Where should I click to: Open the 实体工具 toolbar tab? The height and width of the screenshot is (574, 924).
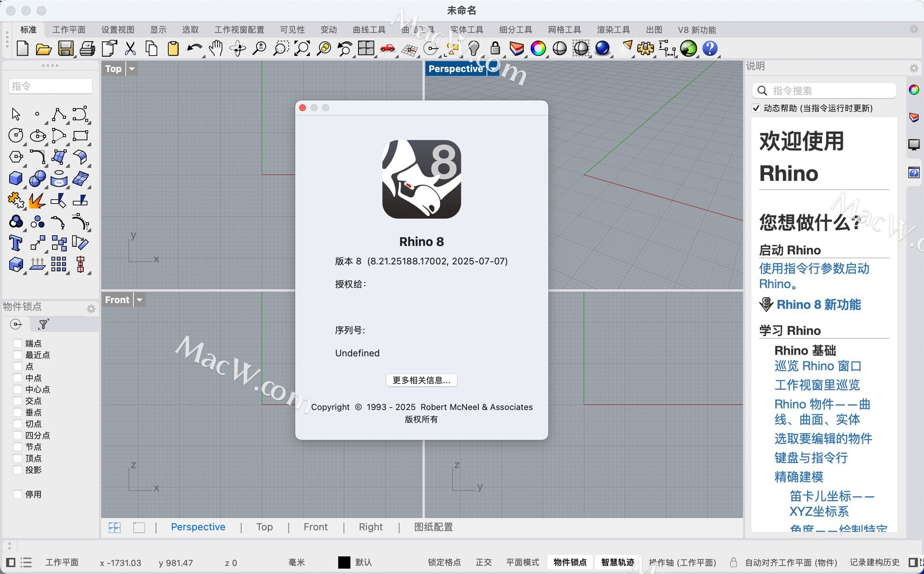(467, 30)
